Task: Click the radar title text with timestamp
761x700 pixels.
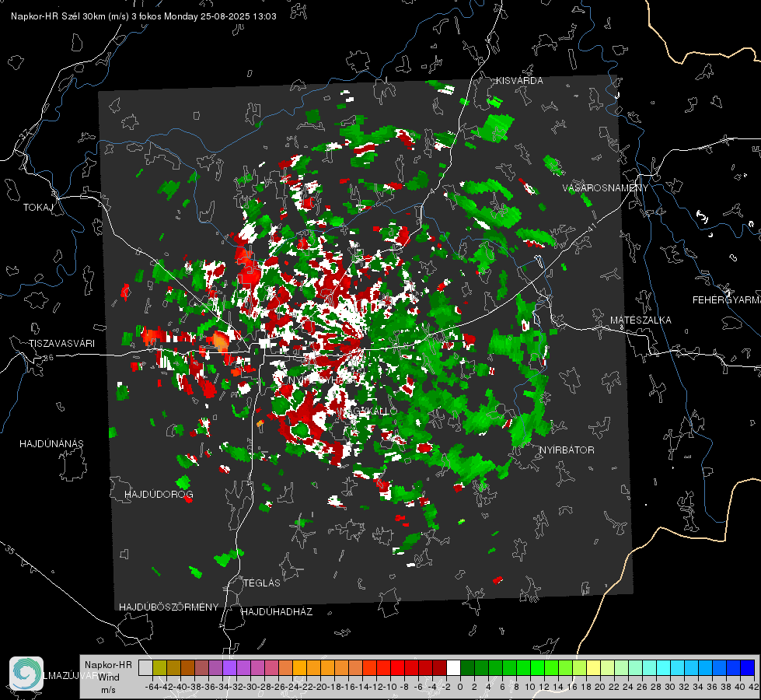Action: (x=144, y=16)
